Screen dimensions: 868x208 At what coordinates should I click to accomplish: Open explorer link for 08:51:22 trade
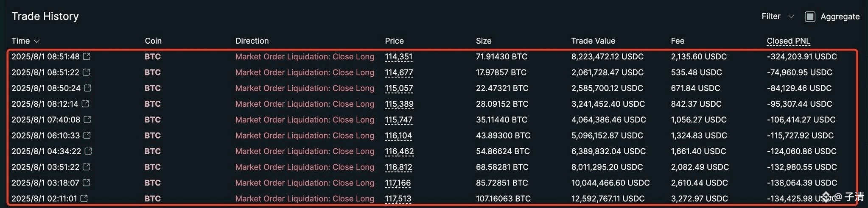[x=86, y=72]
